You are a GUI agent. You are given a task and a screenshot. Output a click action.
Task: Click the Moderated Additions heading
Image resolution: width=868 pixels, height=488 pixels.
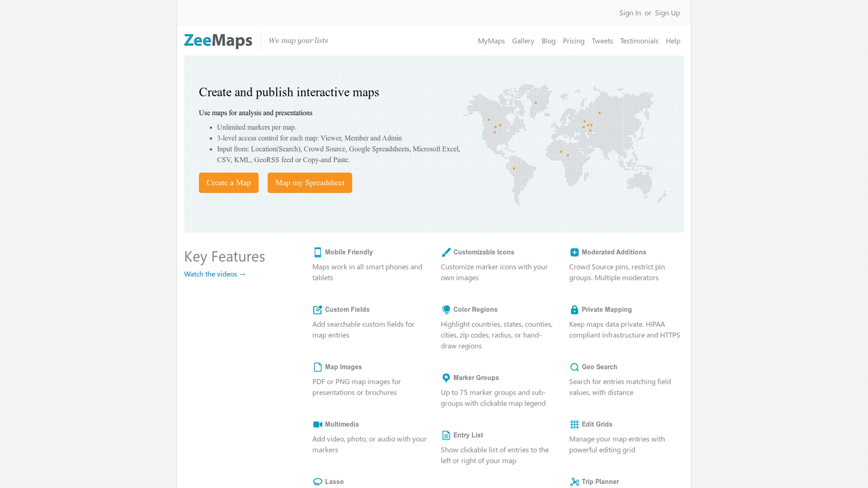[x=614, y=252]
